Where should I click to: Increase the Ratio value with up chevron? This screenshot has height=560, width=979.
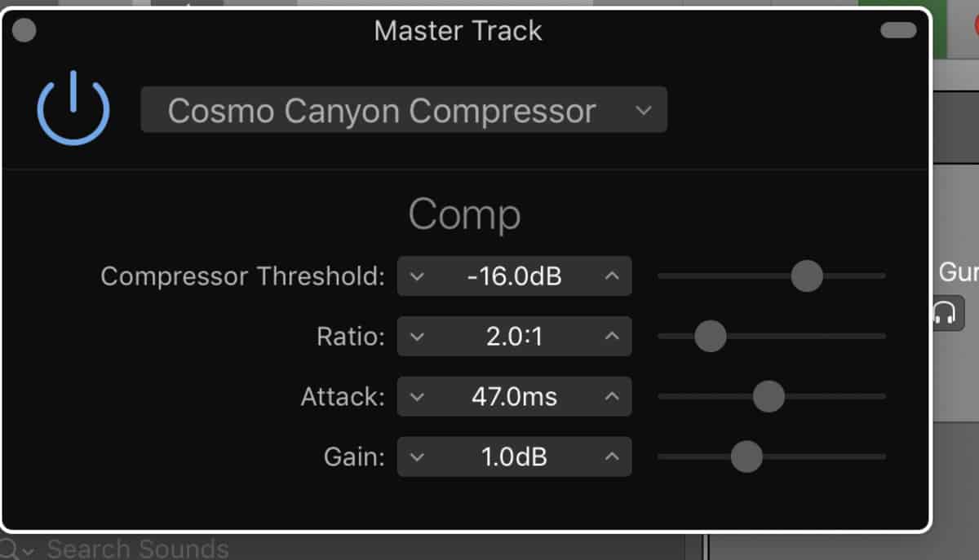612,337
